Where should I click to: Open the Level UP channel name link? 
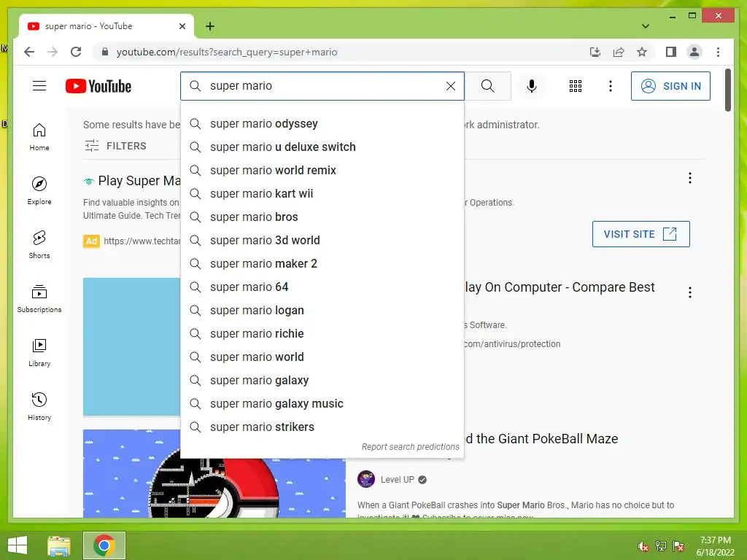(x=398, y=480)
